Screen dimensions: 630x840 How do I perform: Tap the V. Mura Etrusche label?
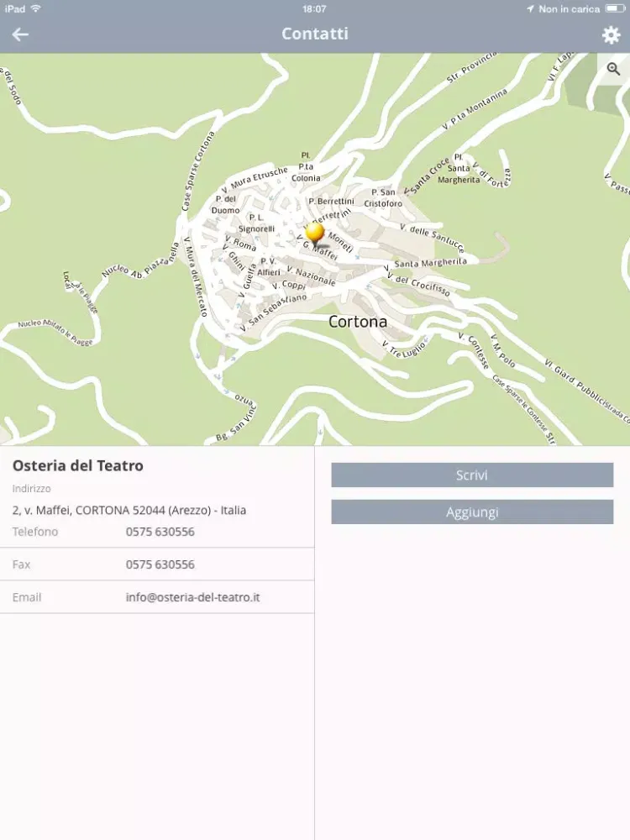tap(255, 181)
